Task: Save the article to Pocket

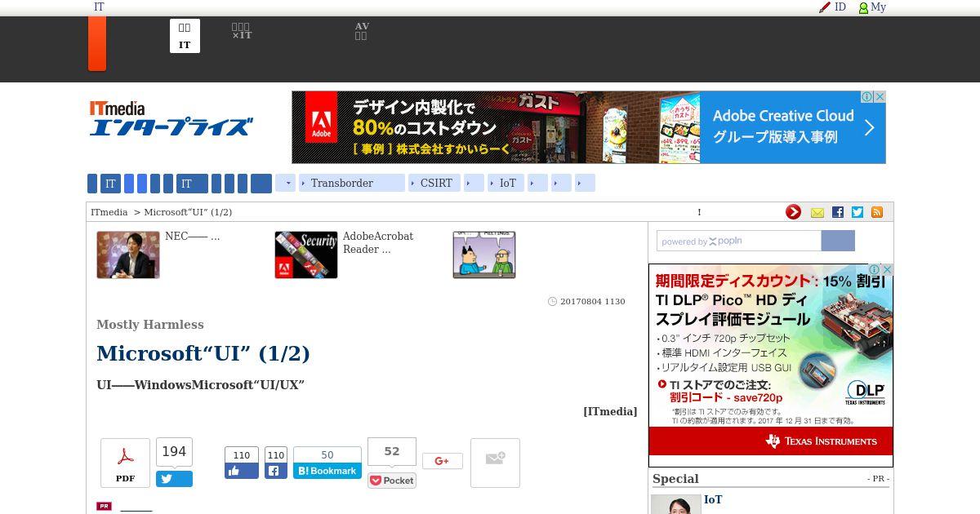Action: (392, 481)
